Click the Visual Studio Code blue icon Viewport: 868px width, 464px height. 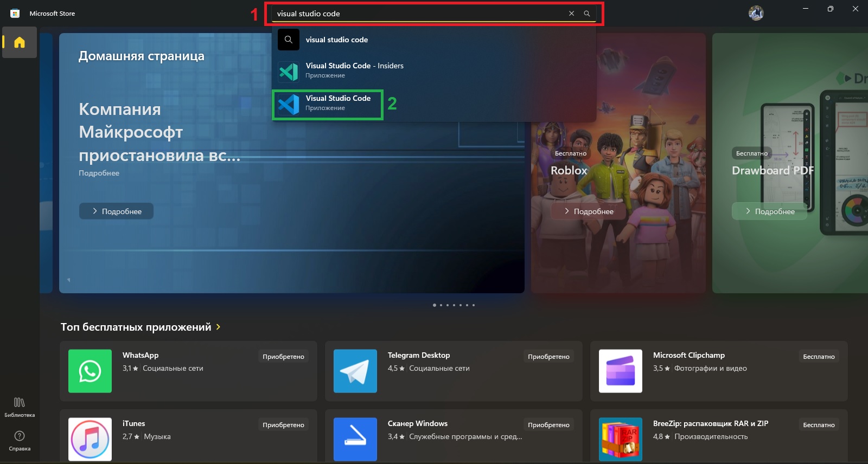pos(289,104)
